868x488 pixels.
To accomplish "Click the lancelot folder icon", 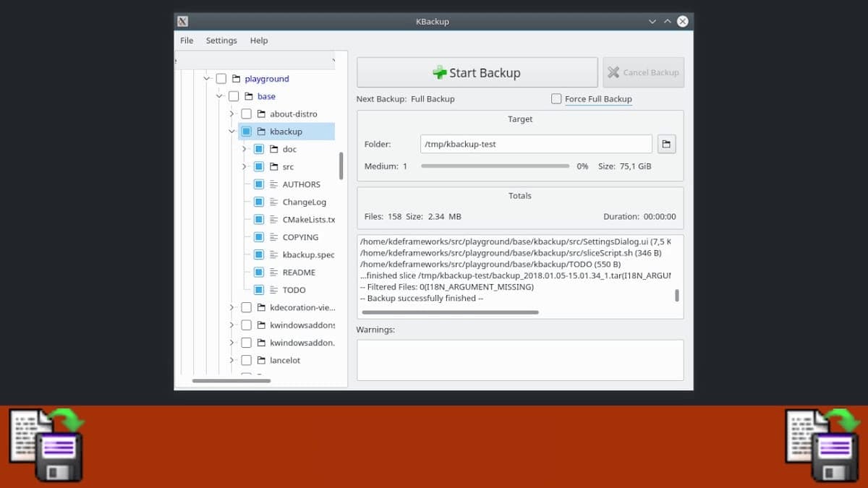I will pos(261,360).
